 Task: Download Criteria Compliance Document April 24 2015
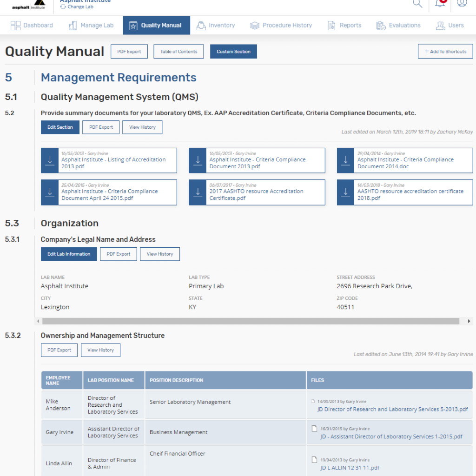coord(50,192)
